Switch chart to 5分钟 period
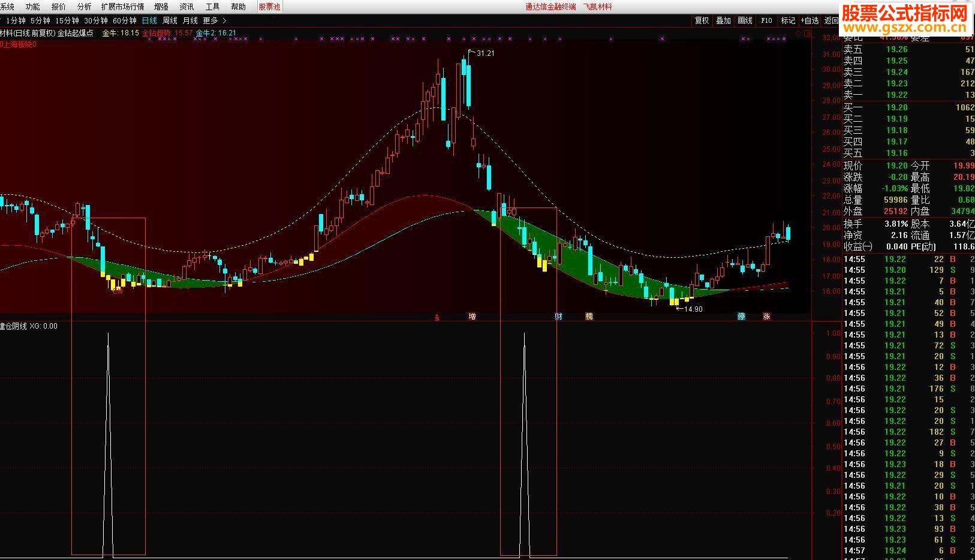This screenshot has width=975, height=560. coord(40,20)
